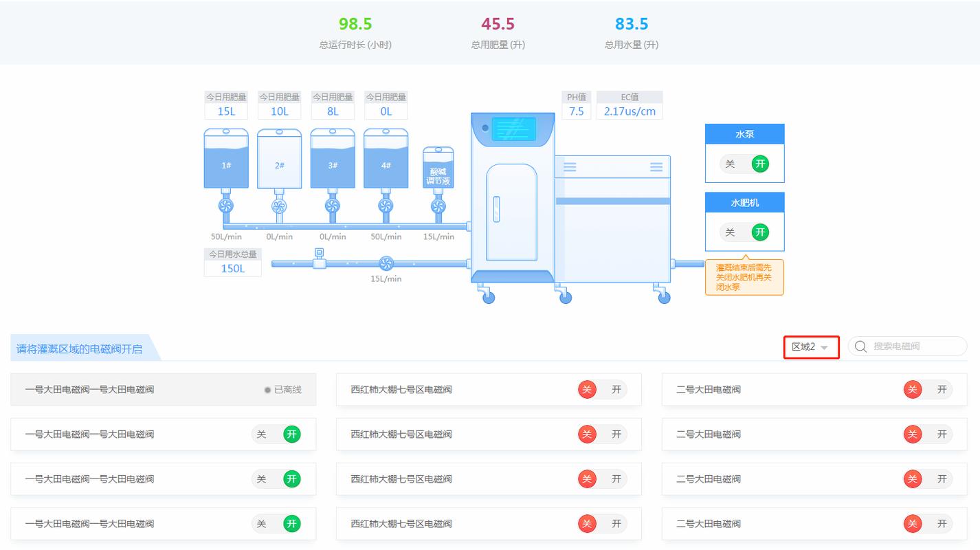The width and height of the screenshot is (980, 550).
Task: Click the 15L/min flow rate on water pipe
Action: (x=386, y=278)
